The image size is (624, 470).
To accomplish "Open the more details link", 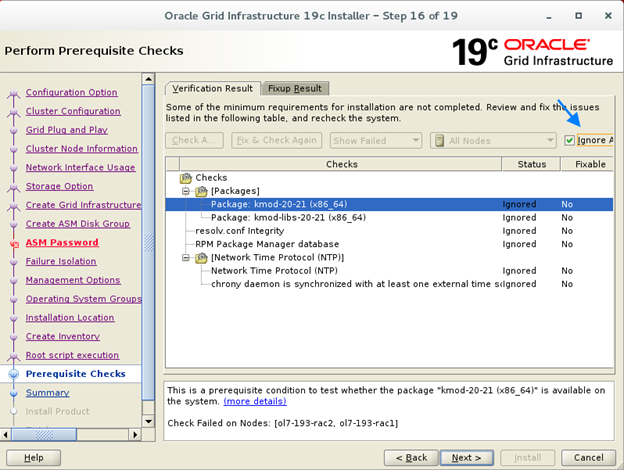I will 255,401.
